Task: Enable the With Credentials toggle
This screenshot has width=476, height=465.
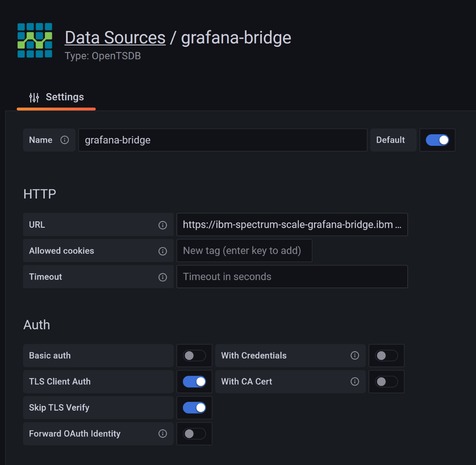Action: click(x=386, y=356)
